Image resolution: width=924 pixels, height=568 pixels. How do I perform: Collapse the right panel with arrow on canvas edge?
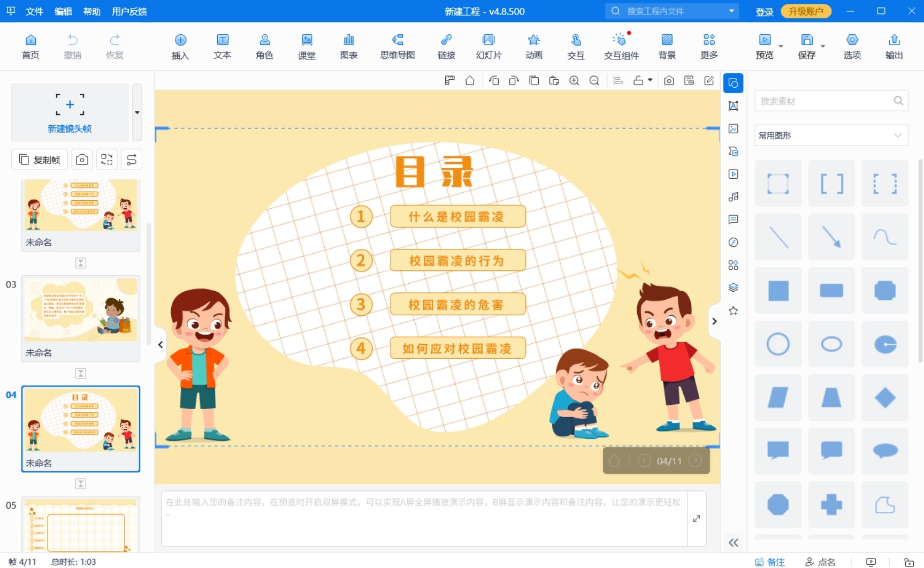tap(714, 321)
